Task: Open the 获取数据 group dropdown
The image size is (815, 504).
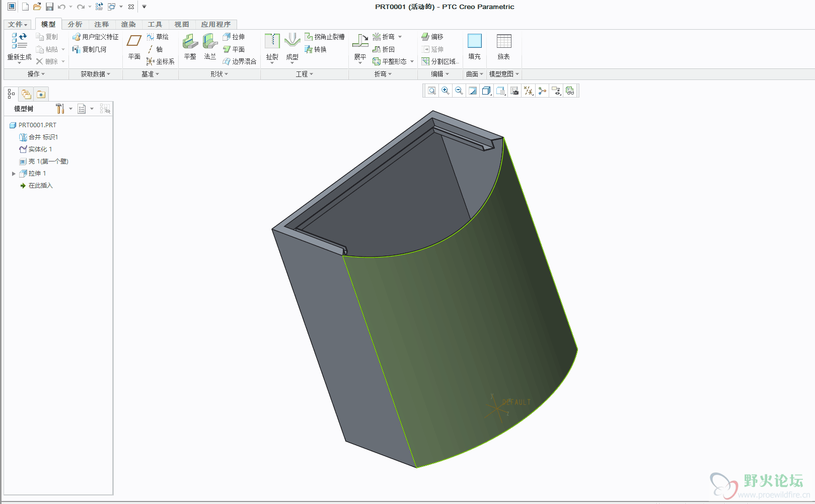Action: coord(96,74)
